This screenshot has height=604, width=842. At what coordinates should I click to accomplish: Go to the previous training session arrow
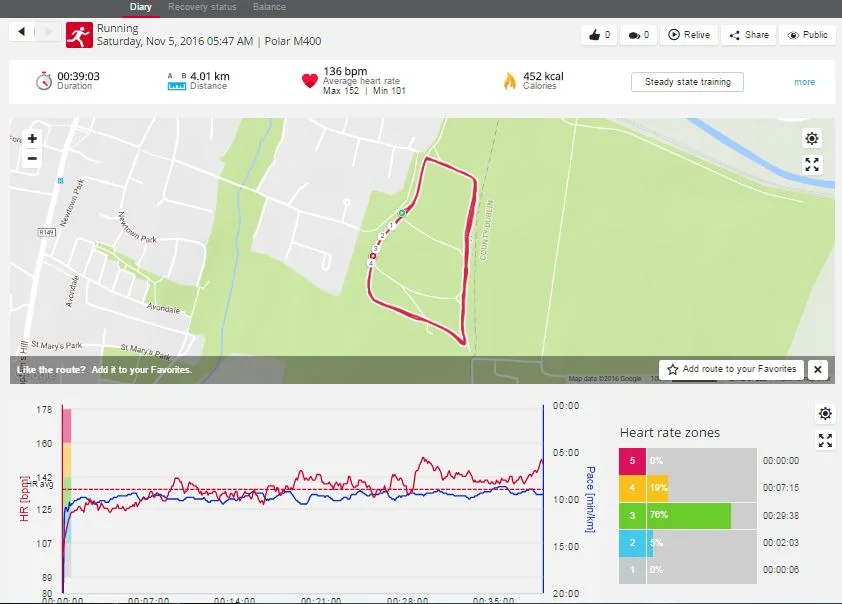(x=21, y=32)
